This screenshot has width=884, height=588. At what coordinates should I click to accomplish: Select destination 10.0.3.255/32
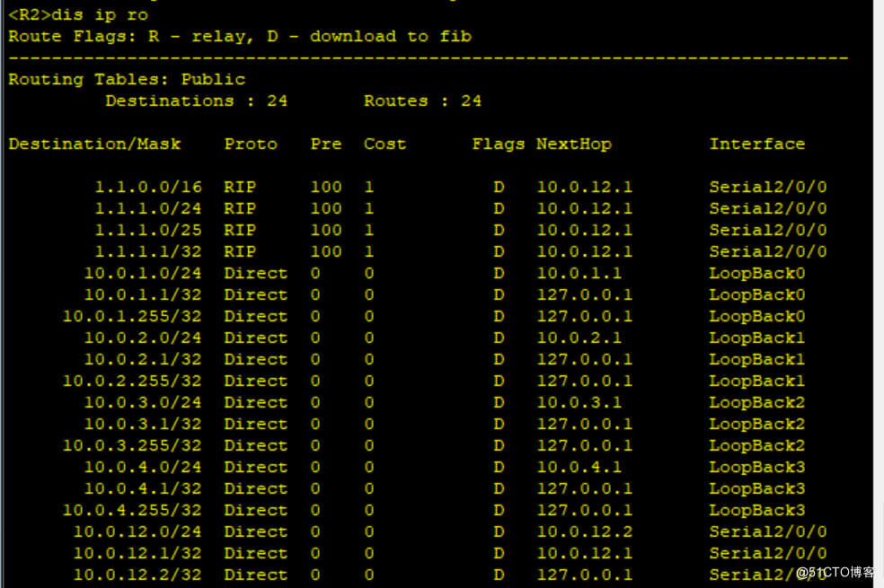point(132,445)
